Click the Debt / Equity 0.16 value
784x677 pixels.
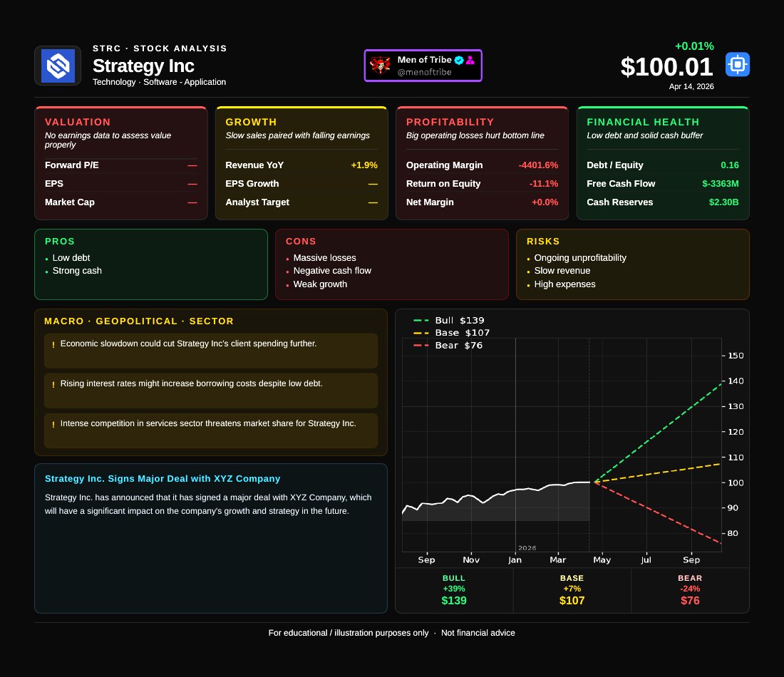pos(730,165)
